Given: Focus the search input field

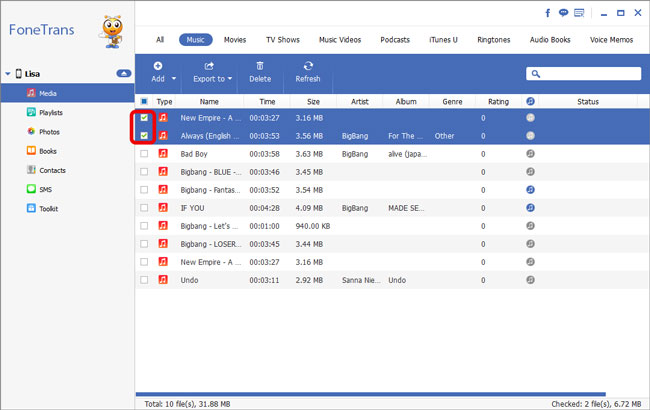Looking at the screenshot, I should [x=584, y=74].
